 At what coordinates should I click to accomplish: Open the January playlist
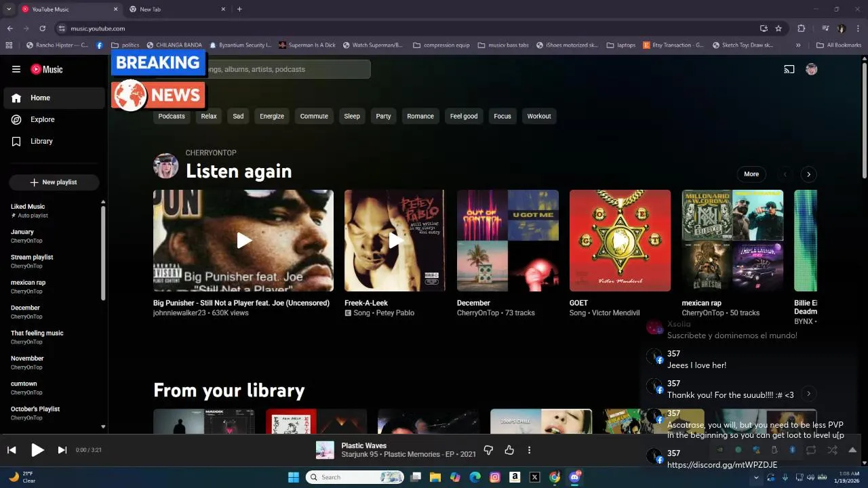pos(53,236)
